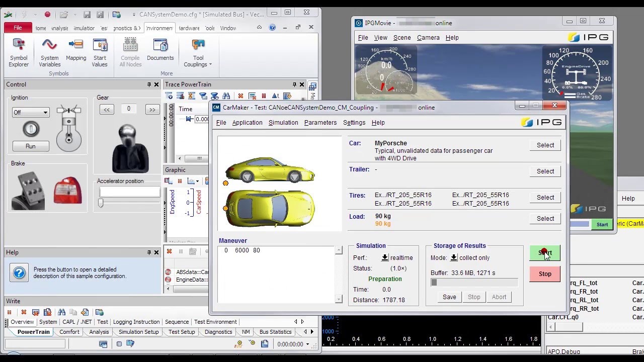
Task: Click the red X clear icon in Write toolbar
Action: point(24,312)
